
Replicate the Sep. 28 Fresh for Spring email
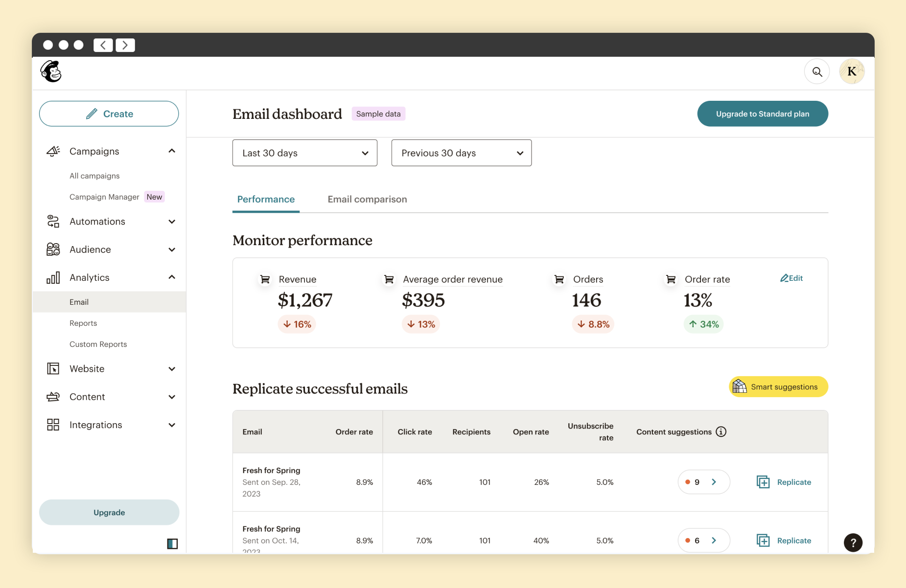(784, 482)
